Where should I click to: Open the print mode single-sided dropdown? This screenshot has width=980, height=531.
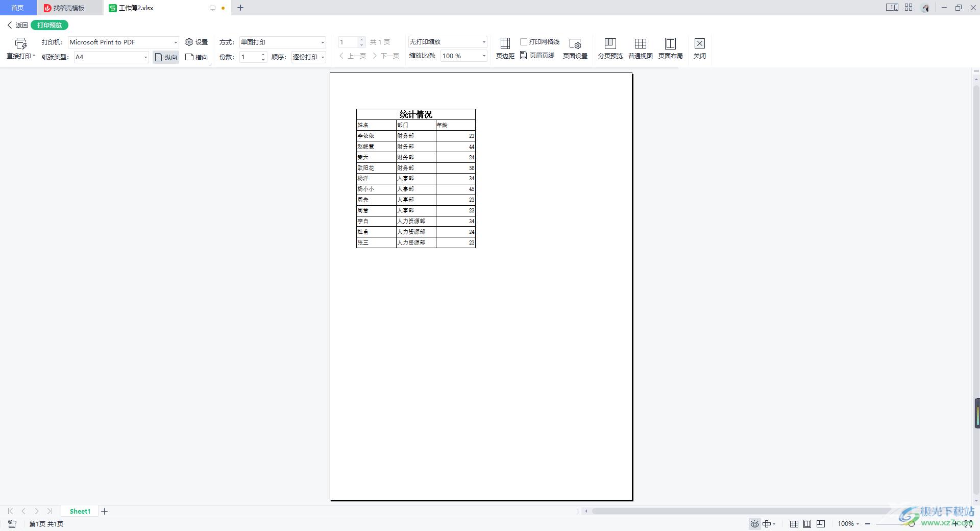click(282, 42)
